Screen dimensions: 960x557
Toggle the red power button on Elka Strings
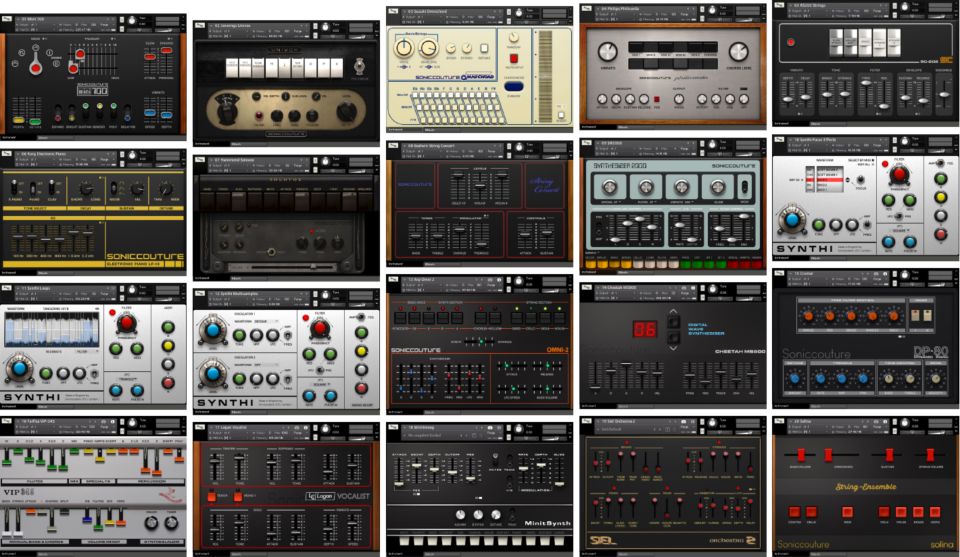[790, 43]
